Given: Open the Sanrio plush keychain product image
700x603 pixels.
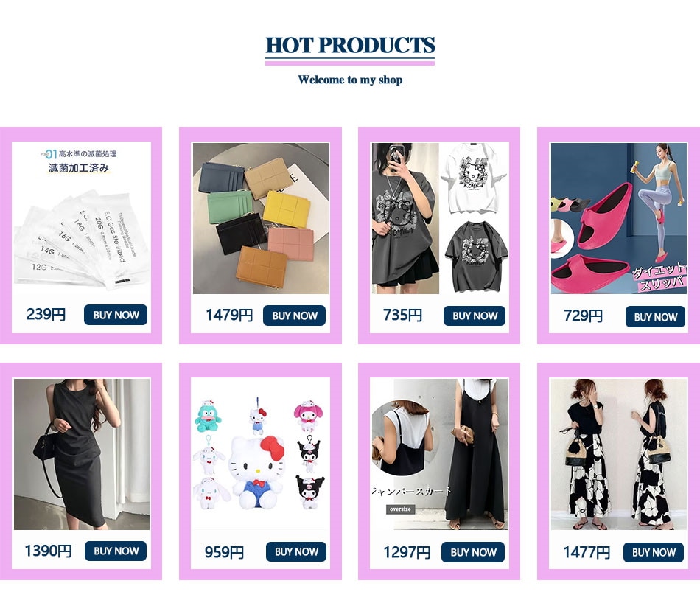Looking at the screenshot, I should tap(260, 454).
